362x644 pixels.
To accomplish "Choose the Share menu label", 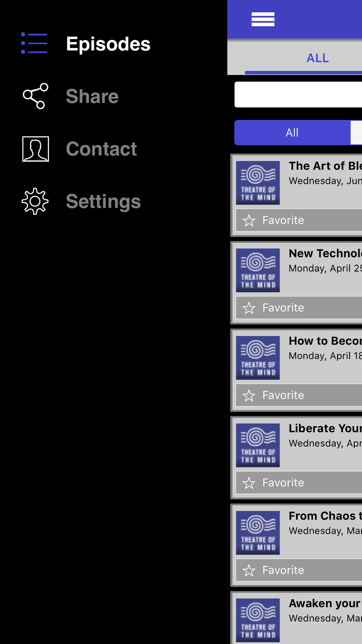I will pos(92,96).
